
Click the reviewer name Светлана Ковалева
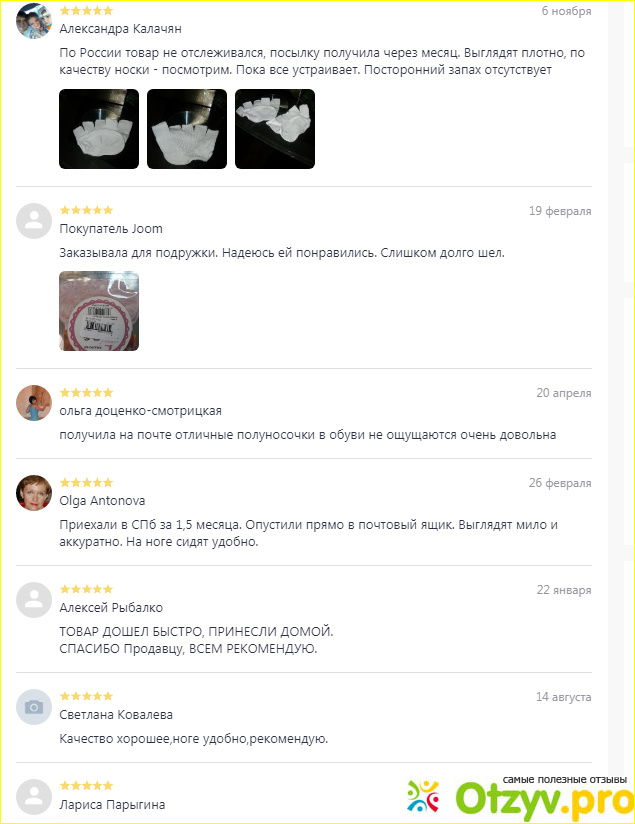[116, 715]
